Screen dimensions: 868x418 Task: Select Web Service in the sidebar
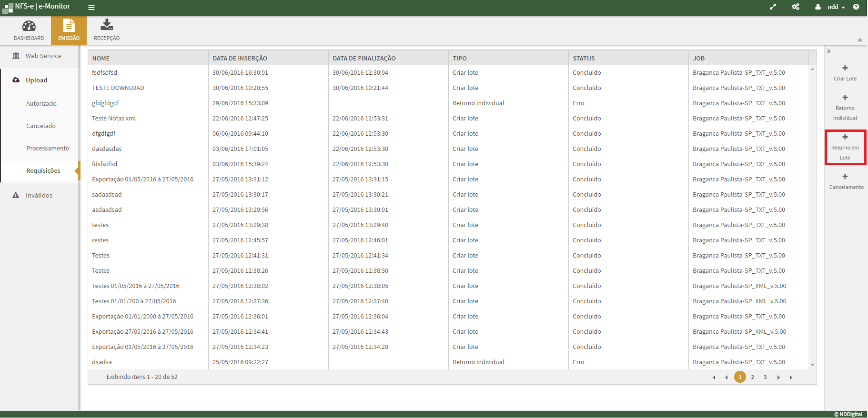click(x=43, y=56)
